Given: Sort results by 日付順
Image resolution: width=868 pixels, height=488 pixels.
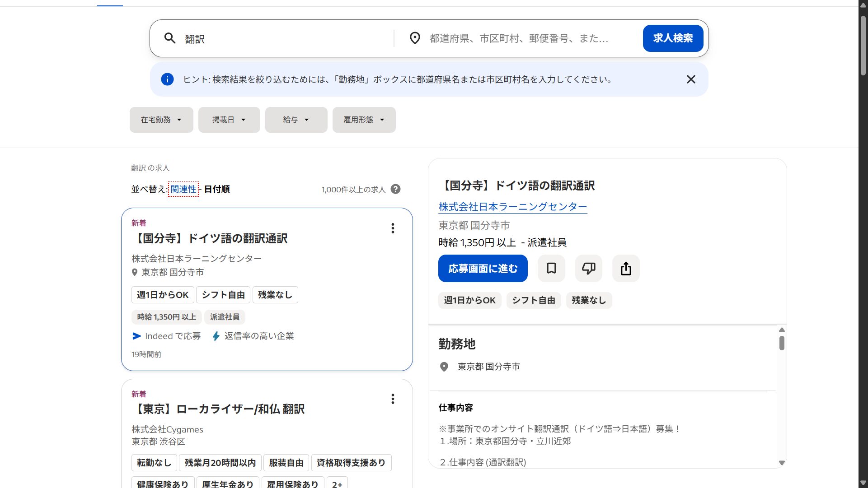Looking at the screenshot, I should [216, 189].
